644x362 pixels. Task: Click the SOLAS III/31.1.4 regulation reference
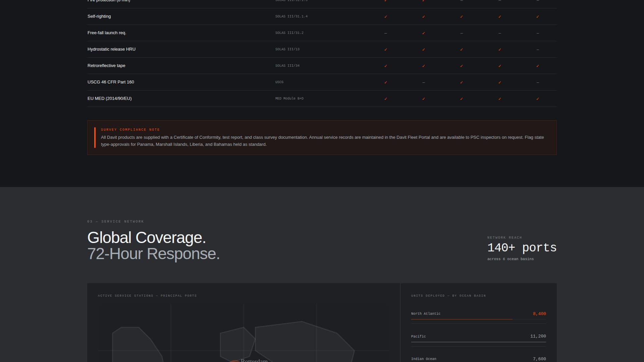pyautogui.click(x=291, y=16)
